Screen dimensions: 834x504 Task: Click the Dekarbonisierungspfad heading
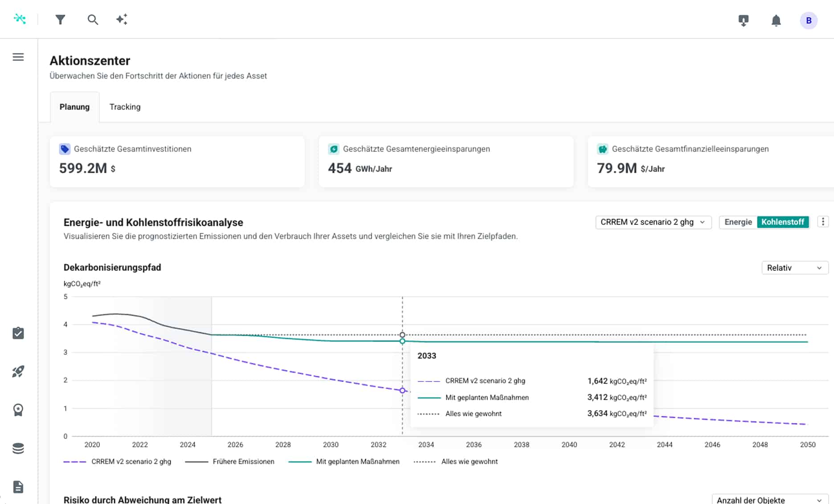pos(112,268)
